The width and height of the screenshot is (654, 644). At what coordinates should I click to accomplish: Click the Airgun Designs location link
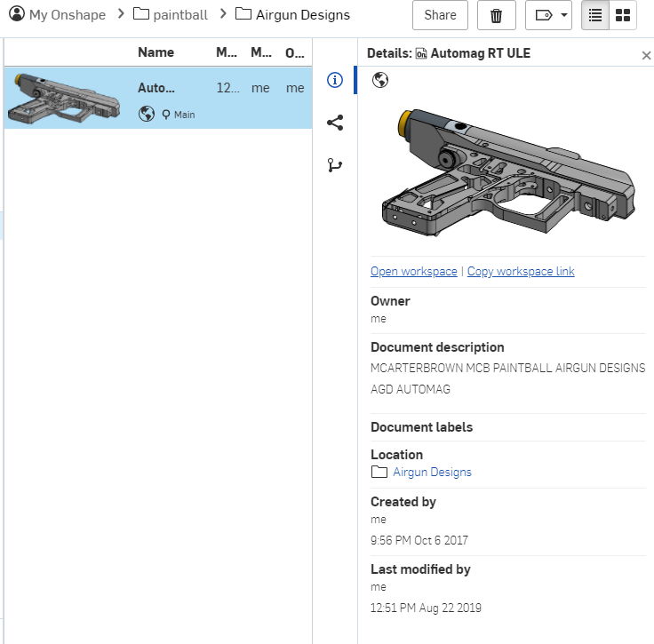pyautogui.click(x=432, y=472)
